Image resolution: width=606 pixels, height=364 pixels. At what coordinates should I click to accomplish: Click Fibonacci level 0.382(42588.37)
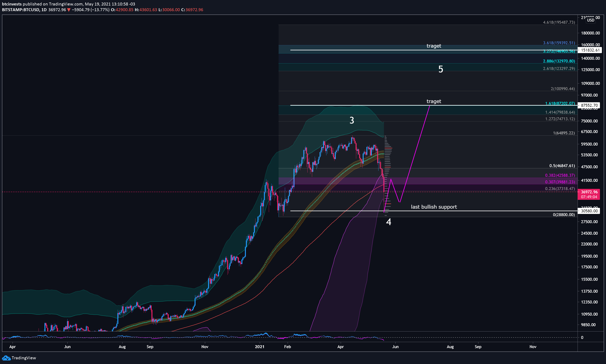560,175
